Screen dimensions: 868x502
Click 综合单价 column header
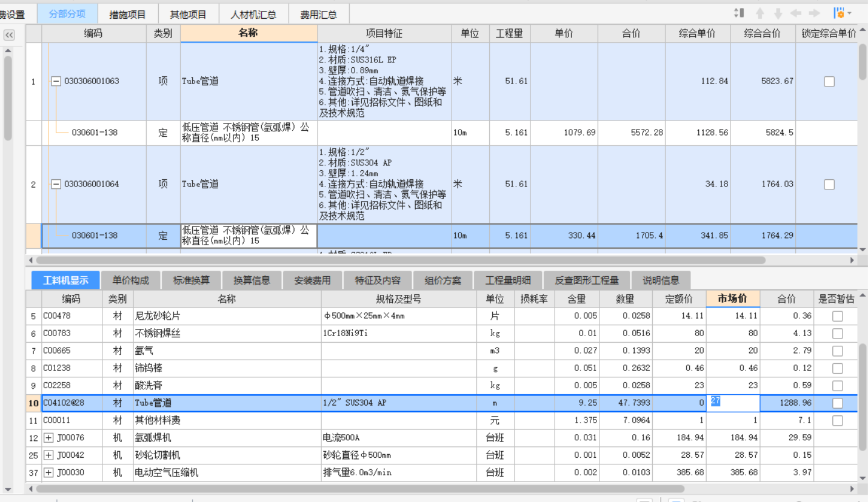tap(698, 33)
